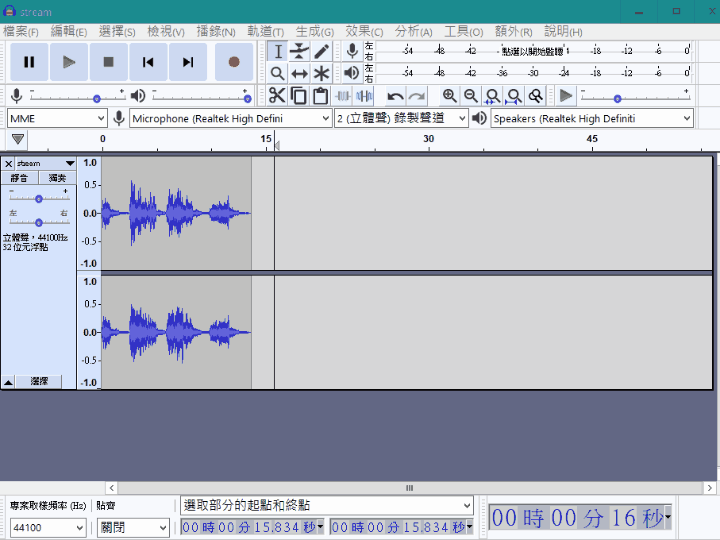Select the Time Shift tool
Screen dimensions: 720x540
[x=299, y=73]
